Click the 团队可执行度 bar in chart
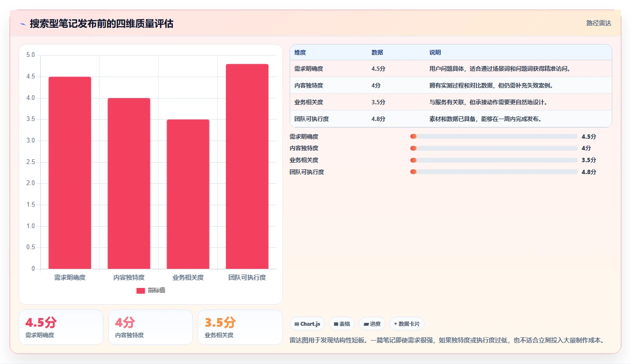This screenshot has height=364, width=631. coord(247,166)
